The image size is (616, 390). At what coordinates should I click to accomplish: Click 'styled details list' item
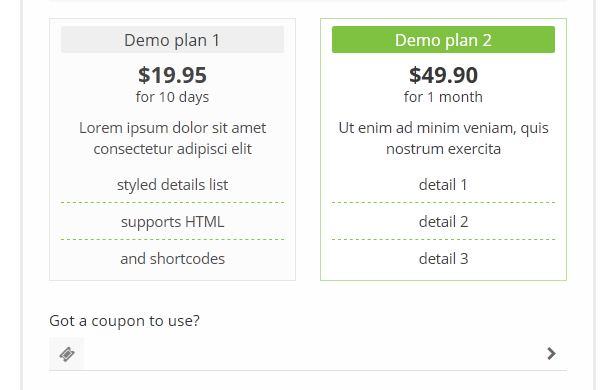[172, 185]
